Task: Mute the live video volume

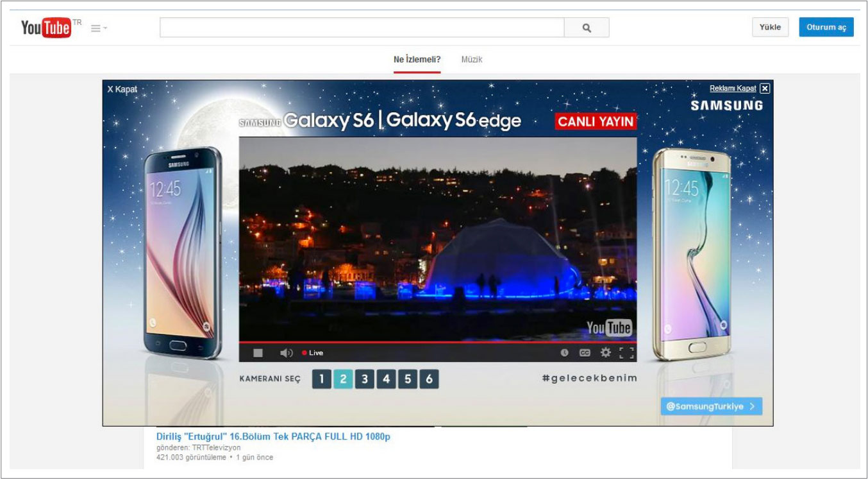Action: click(286, 353)
